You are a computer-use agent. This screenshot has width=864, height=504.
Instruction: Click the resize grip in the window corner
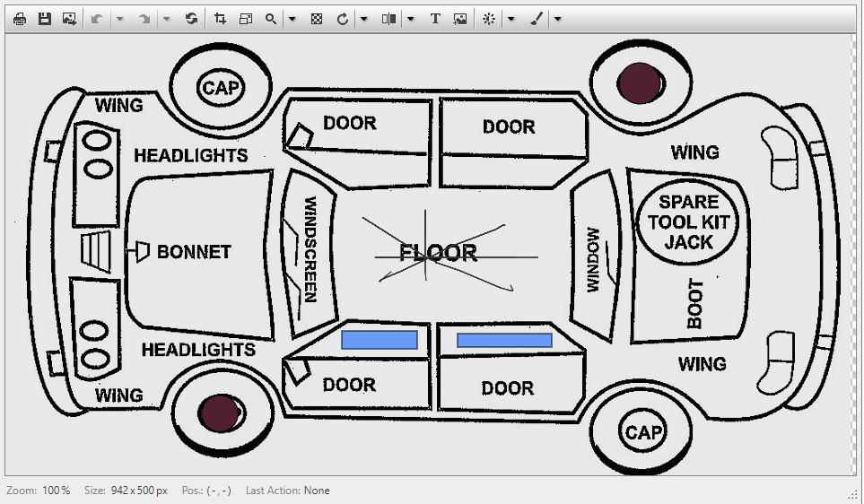click(853, 493)
